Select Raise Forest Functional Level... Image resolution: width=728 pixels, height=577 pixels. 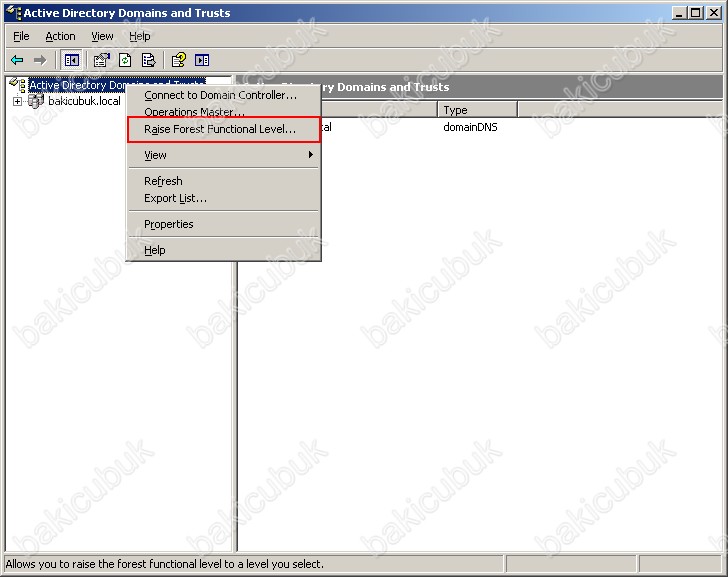pos(223,129)
